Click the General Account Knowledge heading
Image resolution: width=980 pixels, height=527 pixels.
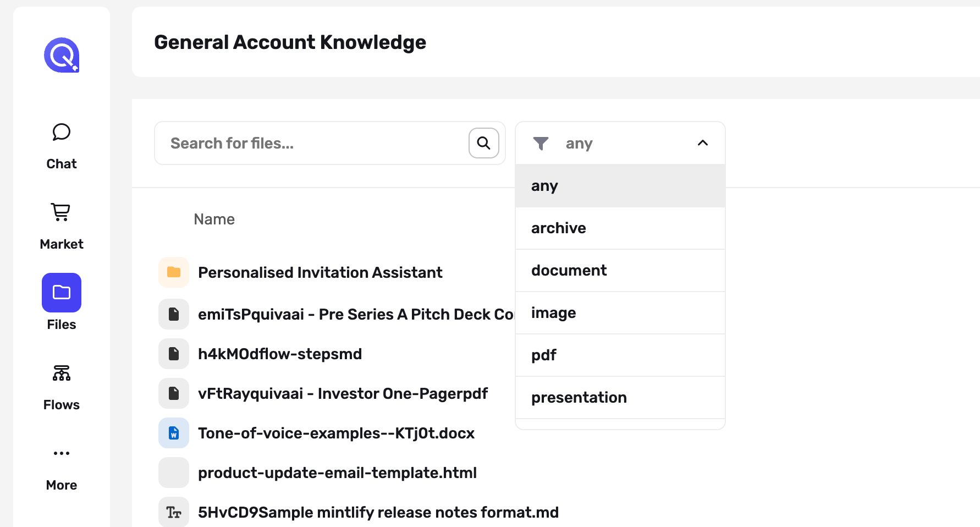point(290,42)
